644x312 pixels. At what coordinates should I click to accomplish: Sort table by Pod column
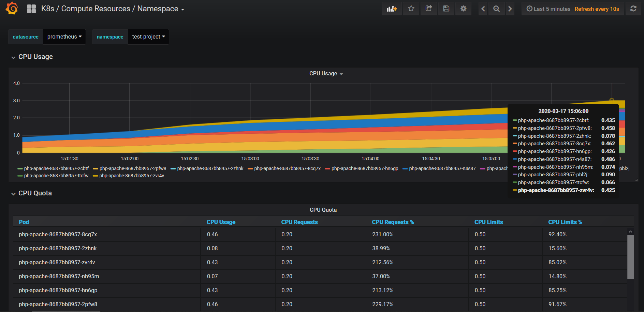tap(24, 222)
